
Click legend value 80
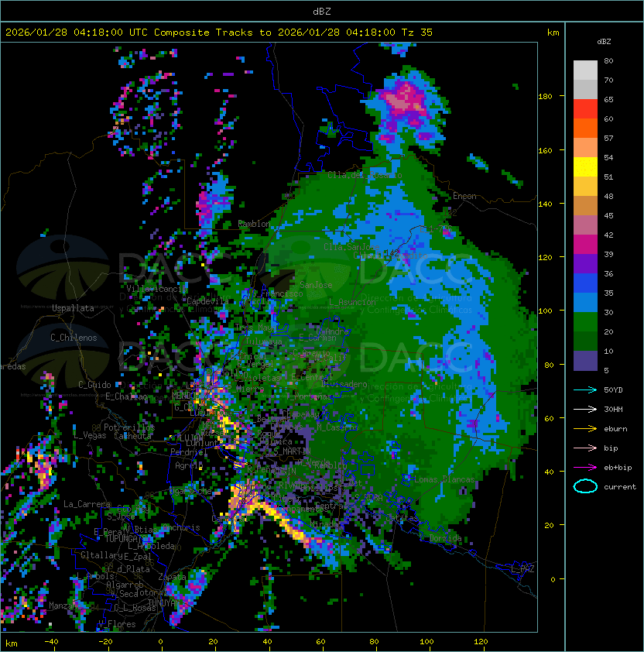click(x=608, y=60)
